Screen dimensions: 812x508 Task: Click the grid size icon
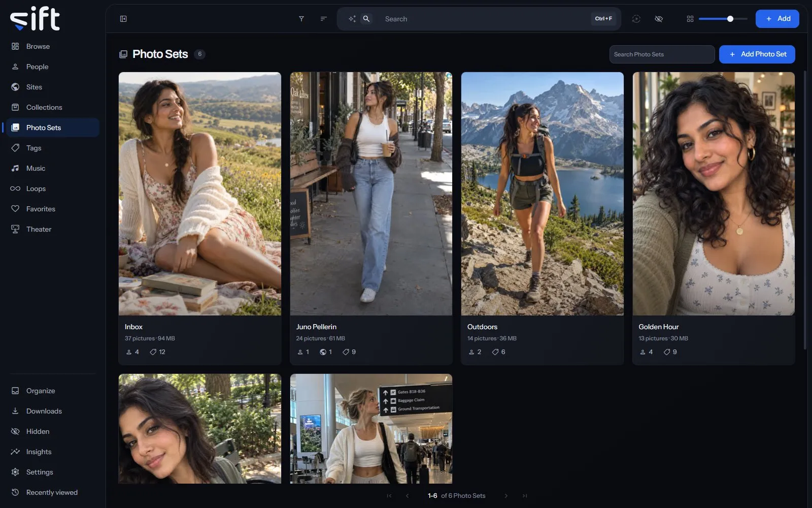690,19
